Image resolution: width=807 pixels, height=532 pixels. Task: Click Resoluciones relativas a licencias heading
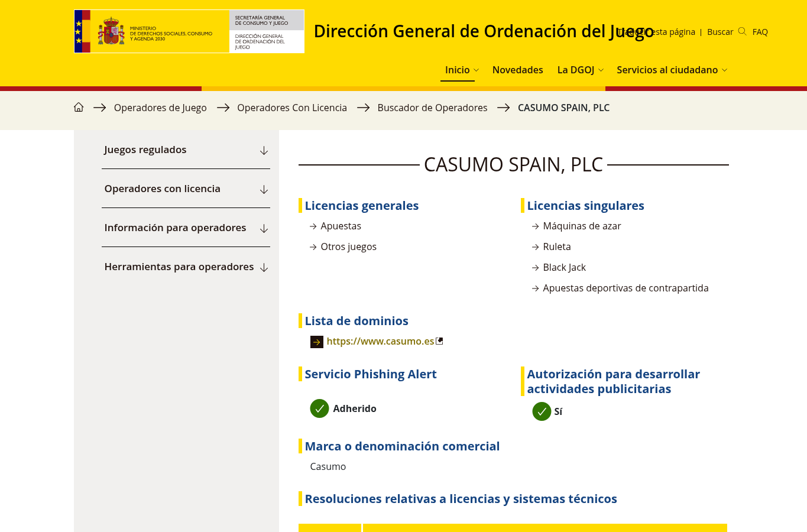point(461,499)
